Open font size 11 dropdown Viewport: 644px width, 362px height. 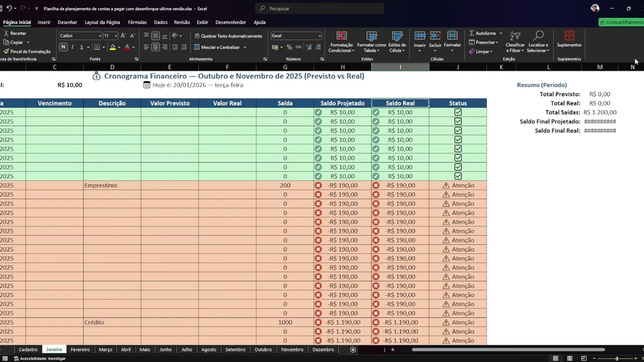(x=116, y=36)
